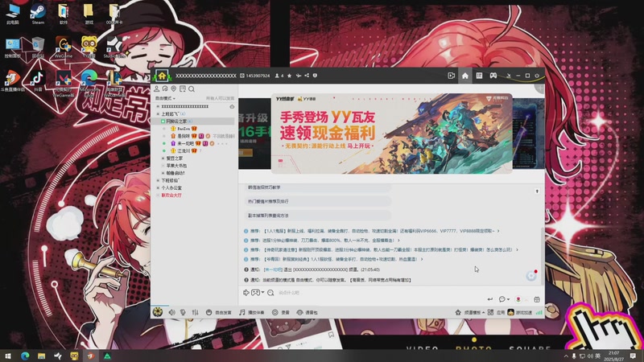Select the fourth user with the yellow badge

tap(184, 150)
